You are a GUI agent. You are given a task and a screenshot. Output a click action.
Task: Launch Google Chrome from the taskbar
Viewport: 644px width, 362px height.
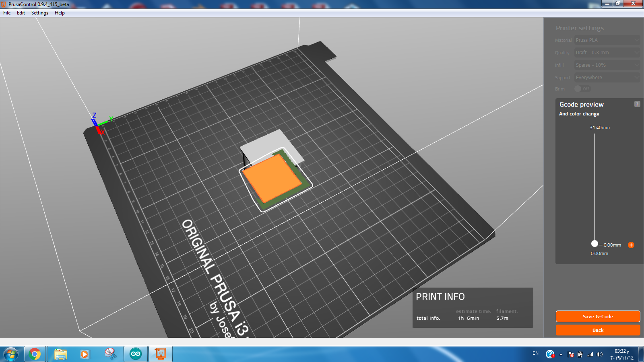coord(35,354)
